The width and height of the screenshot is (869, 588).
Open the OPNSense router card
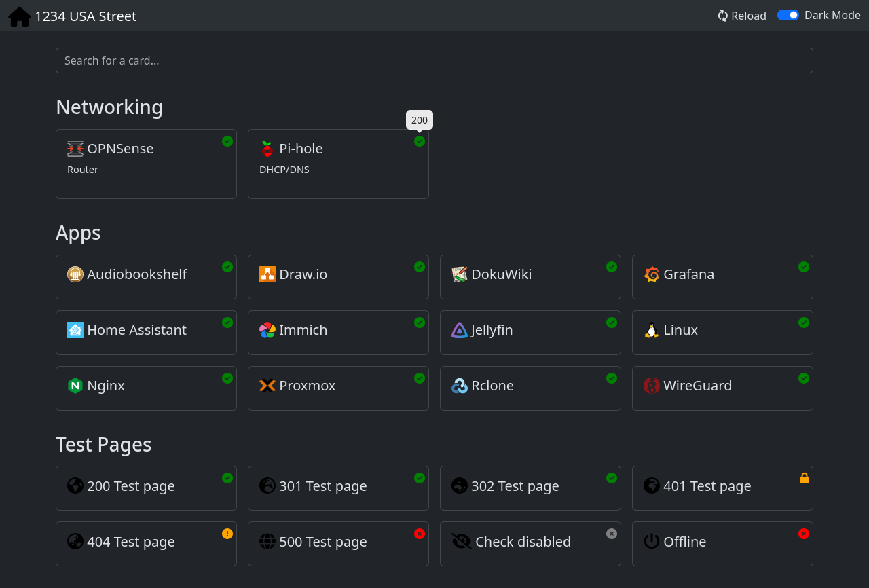click(146, 164)
